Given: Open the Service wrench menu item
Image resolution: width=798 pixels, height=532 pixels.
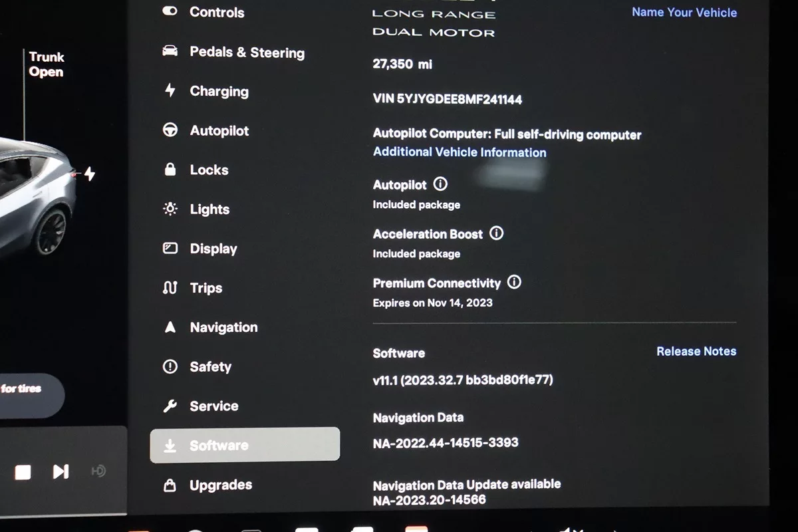Looking at the screenshot, I should coord(200,406).
